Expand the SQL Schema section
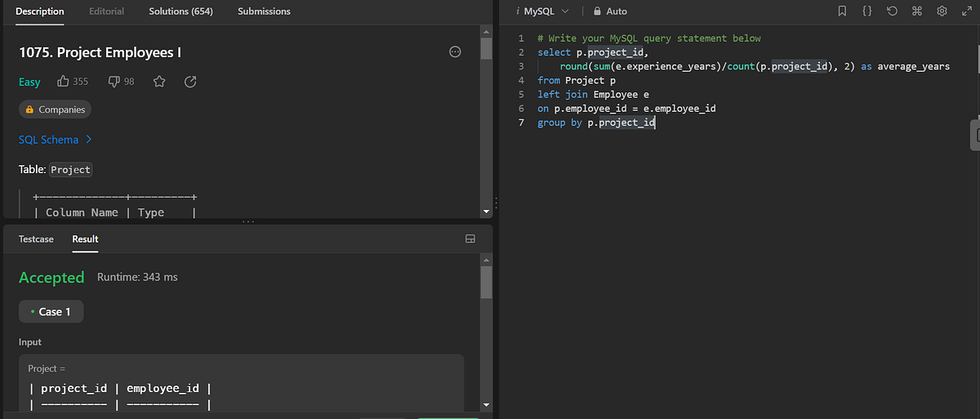 point(56,140)
